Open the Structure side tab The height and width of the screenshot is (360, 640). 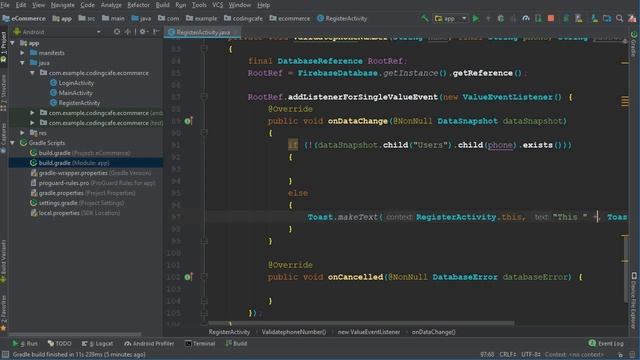pyautogui.click(x=4, y=92)
